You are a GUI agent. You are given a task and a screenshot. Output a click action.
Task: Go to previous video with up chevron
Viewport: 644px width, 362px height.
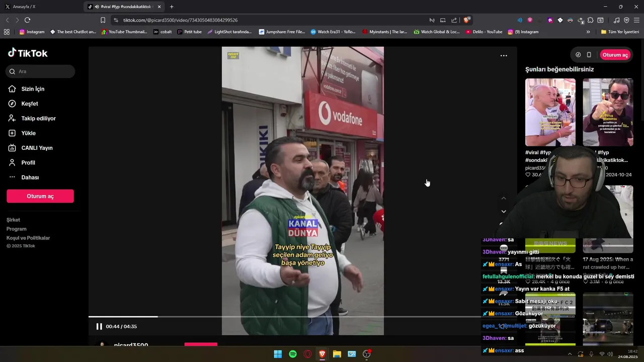[504, 198]
